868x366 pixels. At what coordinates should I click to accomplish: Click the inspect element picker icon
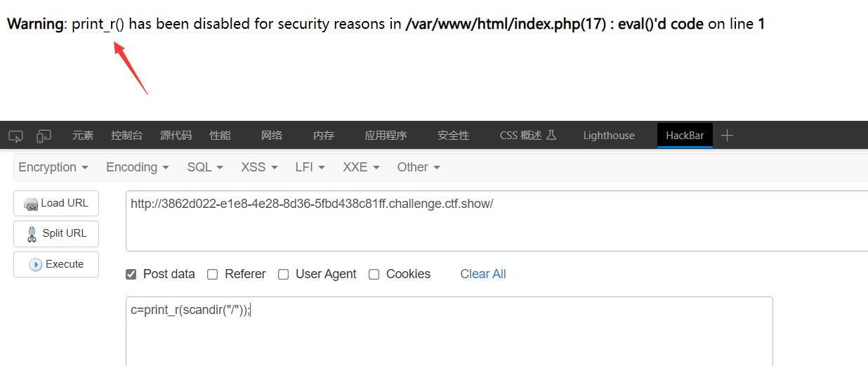coord(16,136)
